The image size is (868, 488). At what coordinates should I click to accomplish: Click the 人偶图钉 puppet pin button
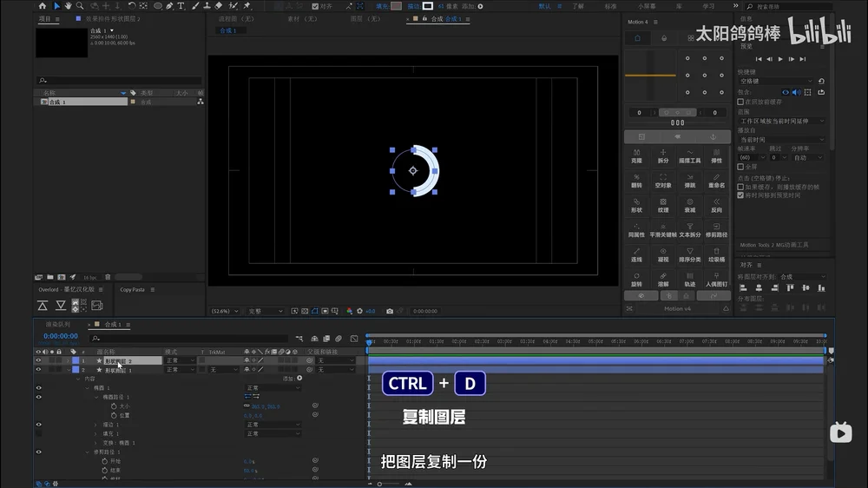(x=716, y=280)
